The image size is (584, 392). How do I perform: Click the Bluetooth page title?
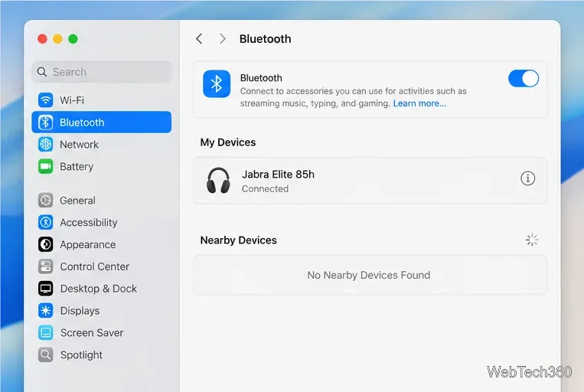click(x=265, y=39)
